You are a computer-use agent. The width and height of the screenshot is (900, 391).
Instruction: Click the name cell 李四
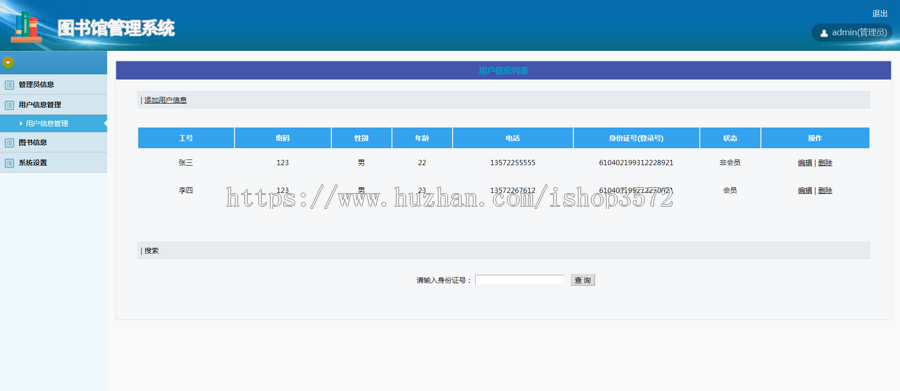(x=186, y=191)
